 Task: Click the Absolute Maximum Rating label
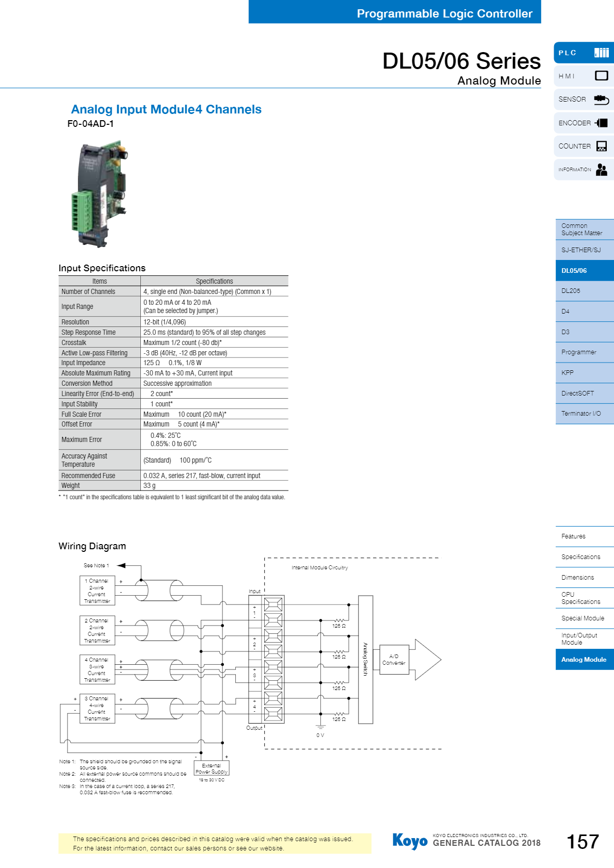coord(96,373)
